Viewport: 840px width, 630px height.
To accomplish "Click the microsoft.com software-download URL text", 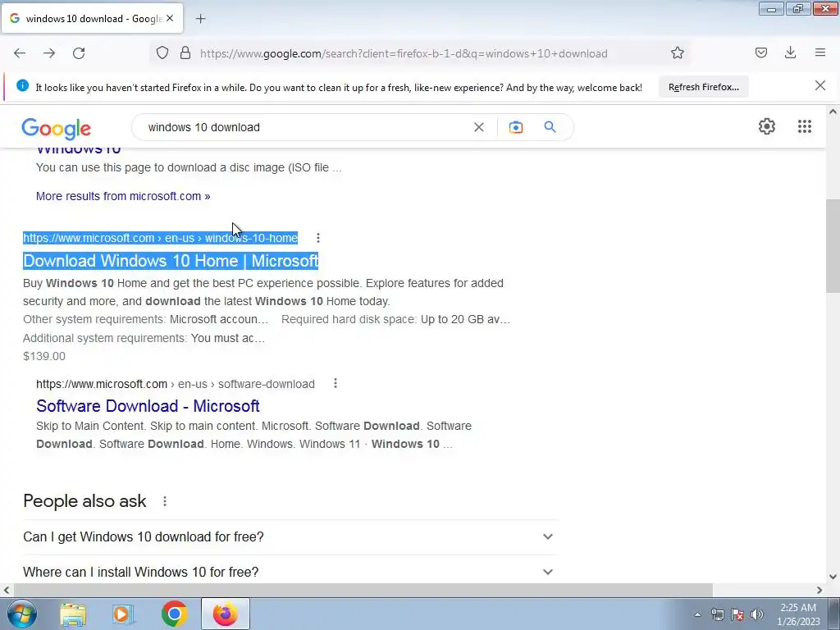I will pos(176,384).
